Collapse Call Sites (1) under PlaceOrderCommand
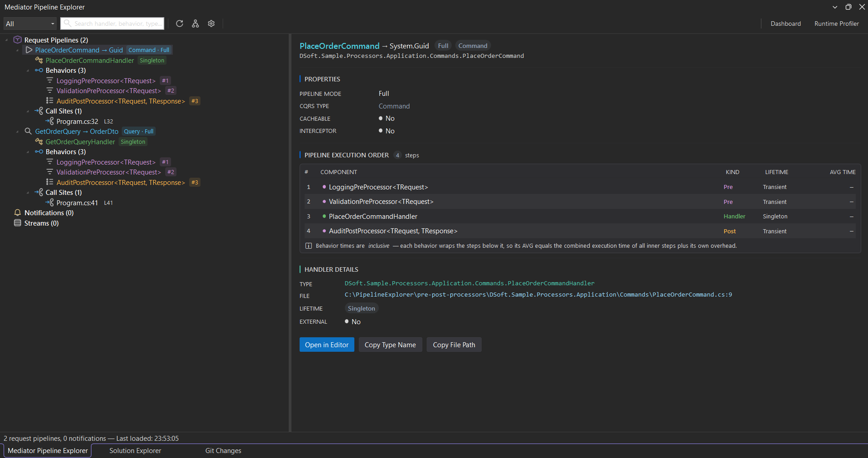868x458 pixels. point(28,111)
